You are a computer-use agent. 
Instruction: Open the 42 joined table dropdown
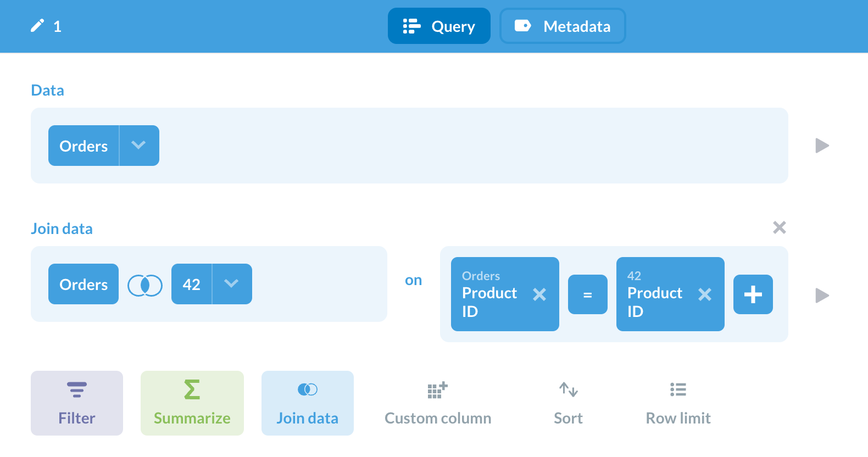click(231, 284)
